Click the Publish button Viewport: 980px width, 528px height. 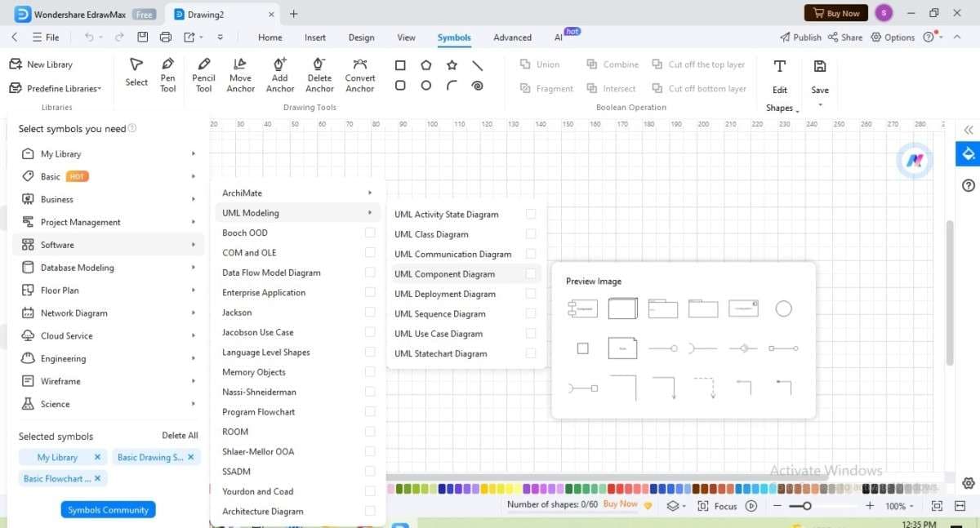point(800,38)
